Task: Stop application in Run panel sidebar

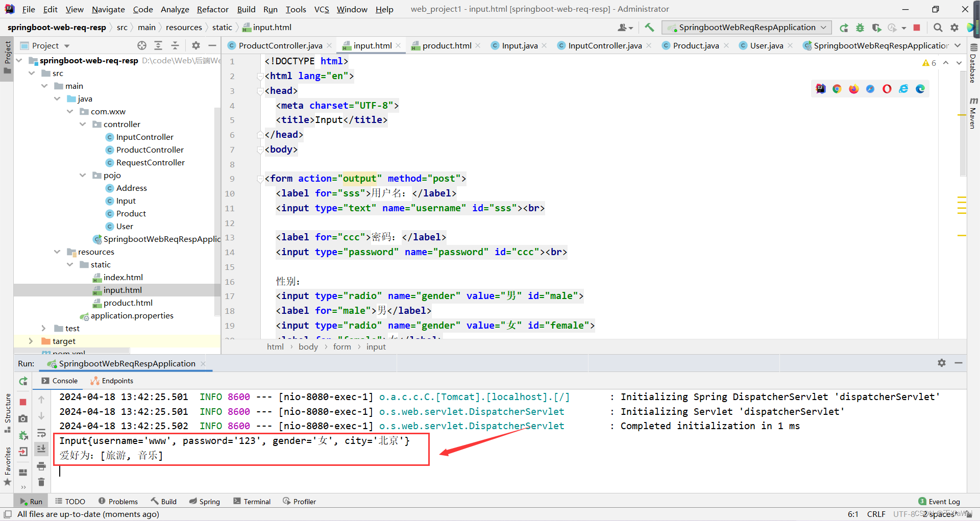Action: click(23, 402)
